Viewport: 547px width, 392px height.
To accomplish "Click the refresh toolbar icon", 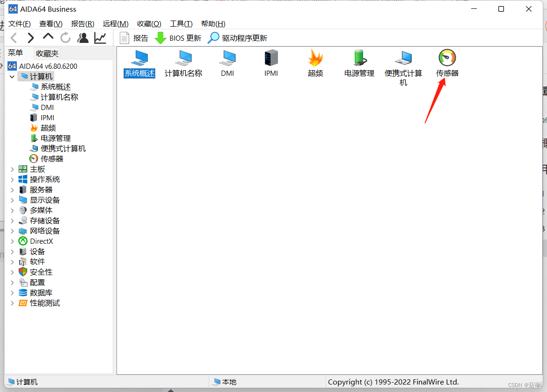I will (x=65, y=38).
